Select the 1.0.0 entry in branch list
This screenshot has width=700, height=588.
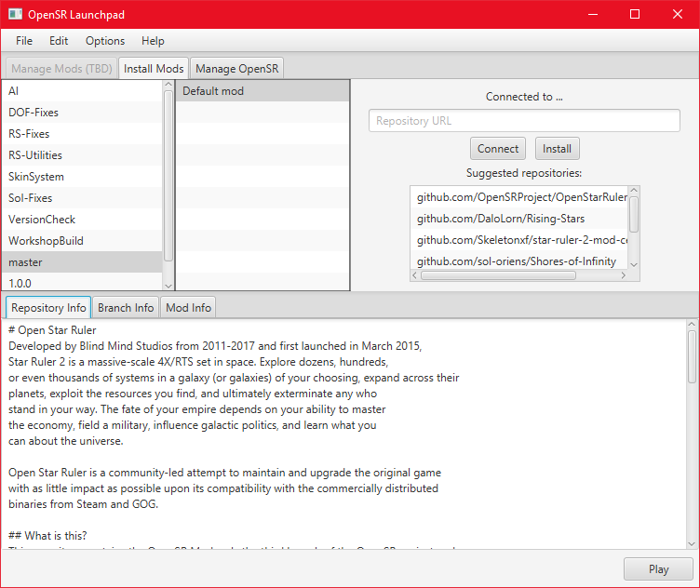(x=82, y=282)
